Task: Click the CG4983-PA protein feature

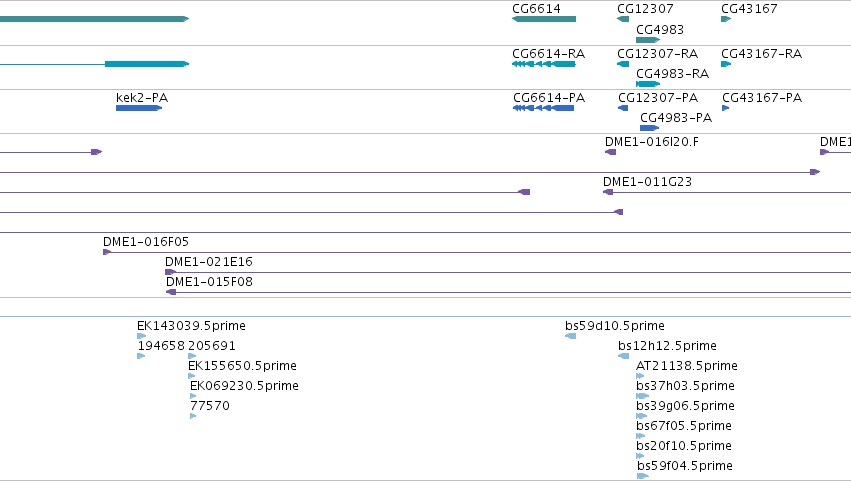Action: (650, 128)
